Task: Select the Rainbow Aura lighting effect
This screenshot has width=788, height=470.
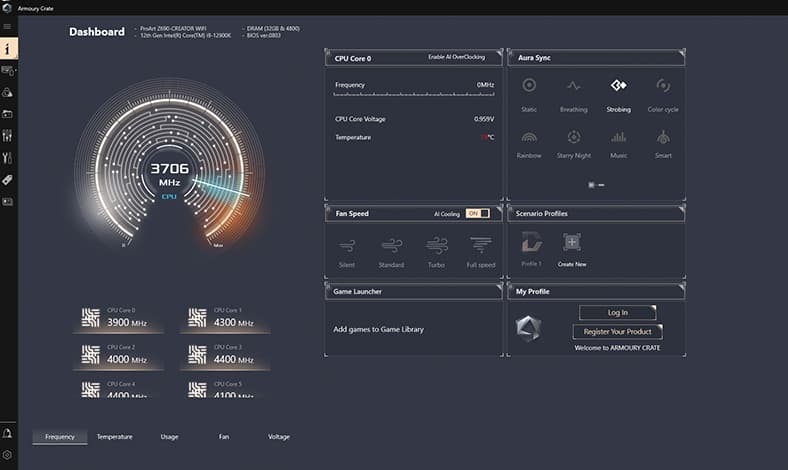Action: [x=529, y=145]
